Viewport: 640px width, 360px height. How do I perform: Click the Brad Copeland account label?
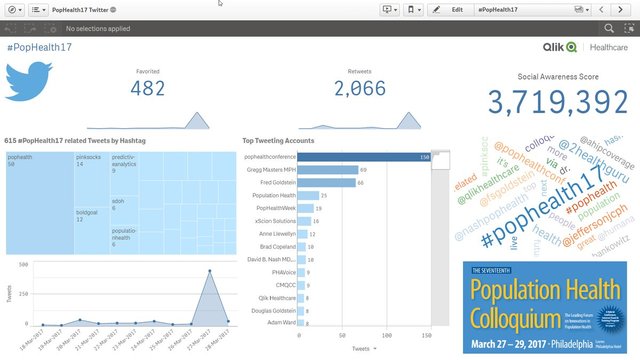click(x=278, y=247)
